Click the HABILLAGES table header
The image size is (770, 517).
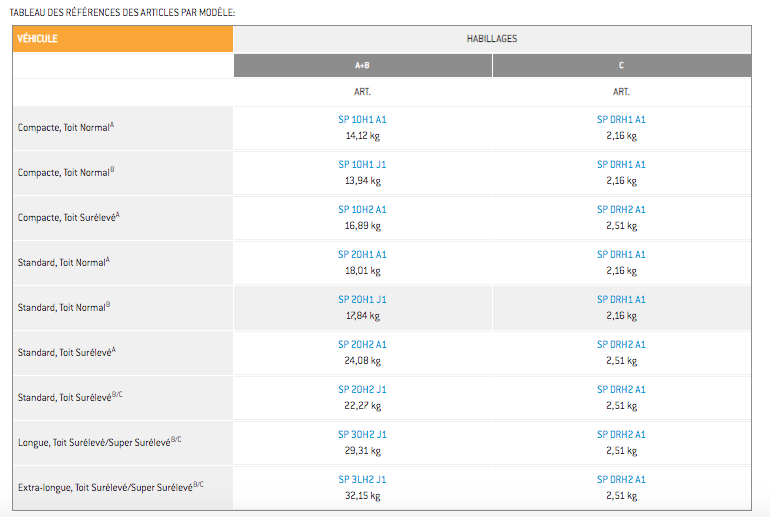point(491,39)
